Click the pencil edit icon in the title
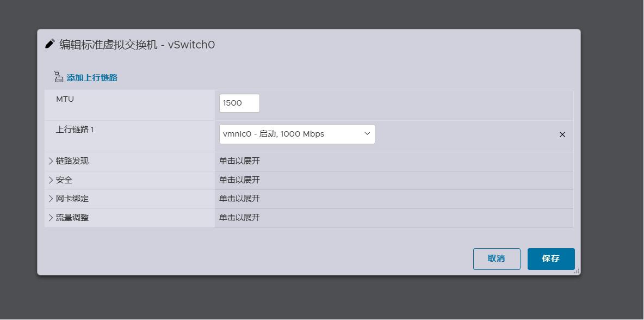Screen dimensions: 644x320 click(49, 44)
